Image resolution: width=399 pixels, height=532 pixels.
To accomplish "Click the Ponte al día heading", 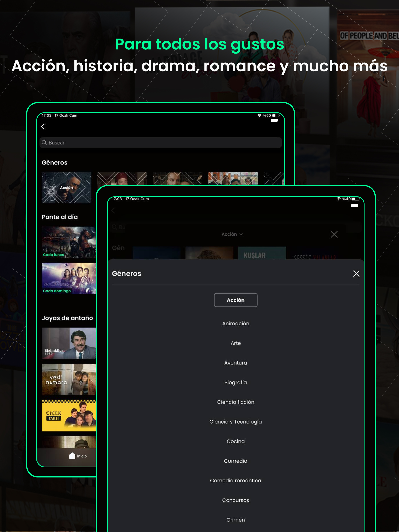I will pos(60,217).
